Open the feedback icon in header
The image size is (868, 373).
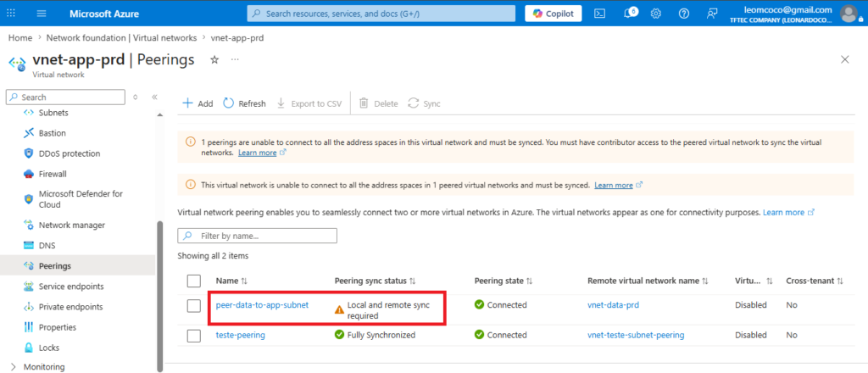pos(712,14)
